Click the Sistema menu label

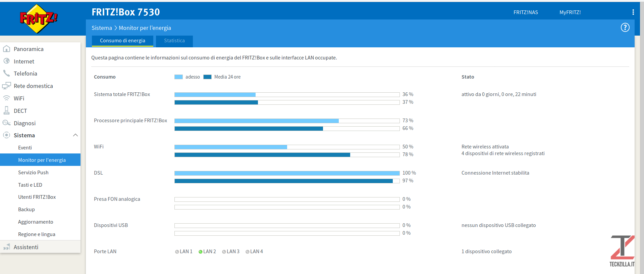[24, 135]
